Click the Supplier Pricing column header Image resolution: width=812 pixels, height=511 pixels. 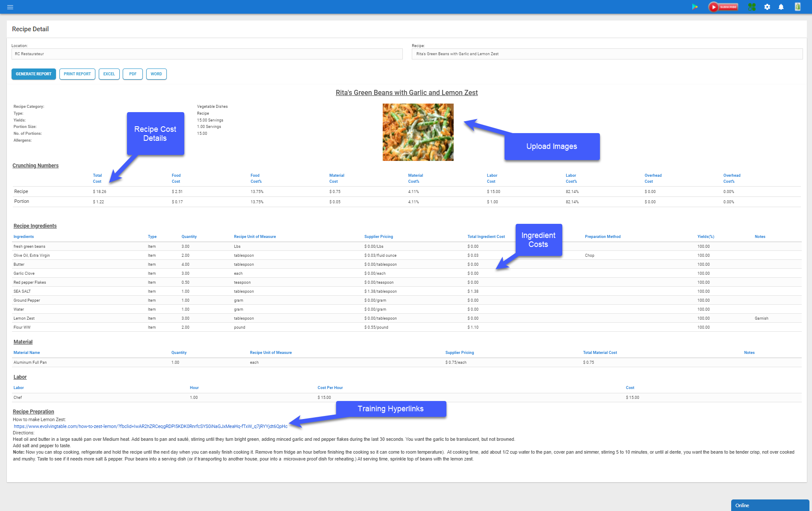378,236
